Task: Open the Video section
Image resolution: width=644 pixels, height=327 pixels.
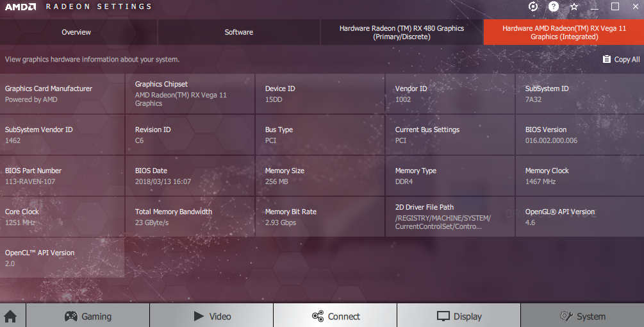Action: pos(212,316)
